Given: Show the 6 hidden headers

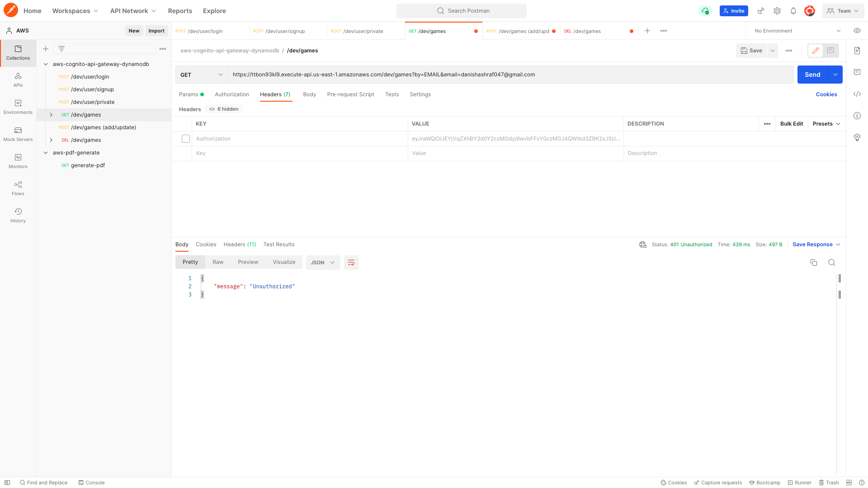Looking at the screenshot, I should click(224, 109).
